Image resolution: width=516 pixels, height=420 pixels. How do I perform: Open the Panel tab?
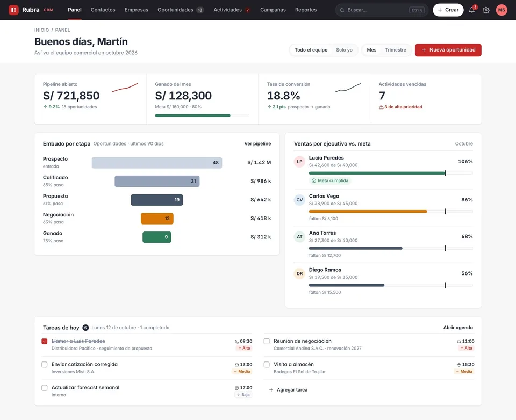tap(75, 10)
